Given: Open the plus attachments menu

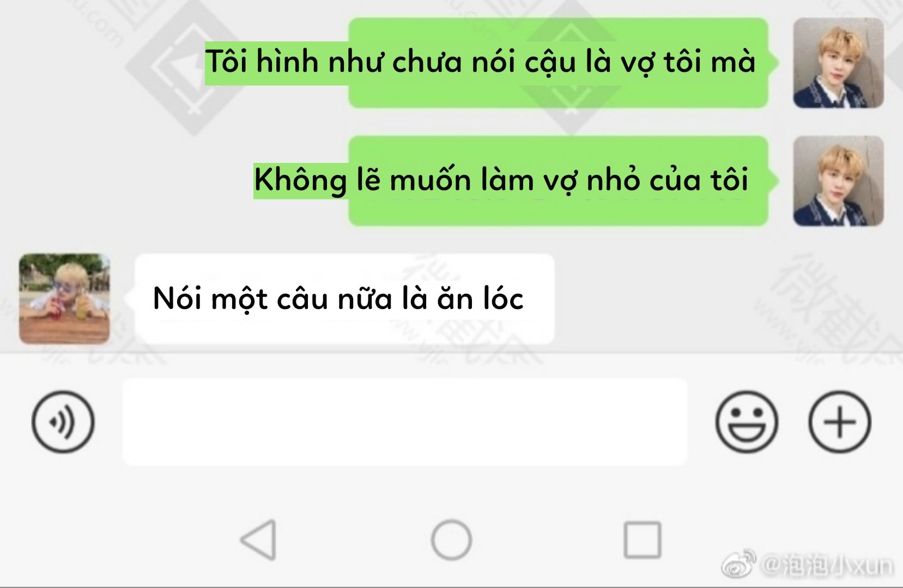Looking at the screenshot, I should point(839,422).
